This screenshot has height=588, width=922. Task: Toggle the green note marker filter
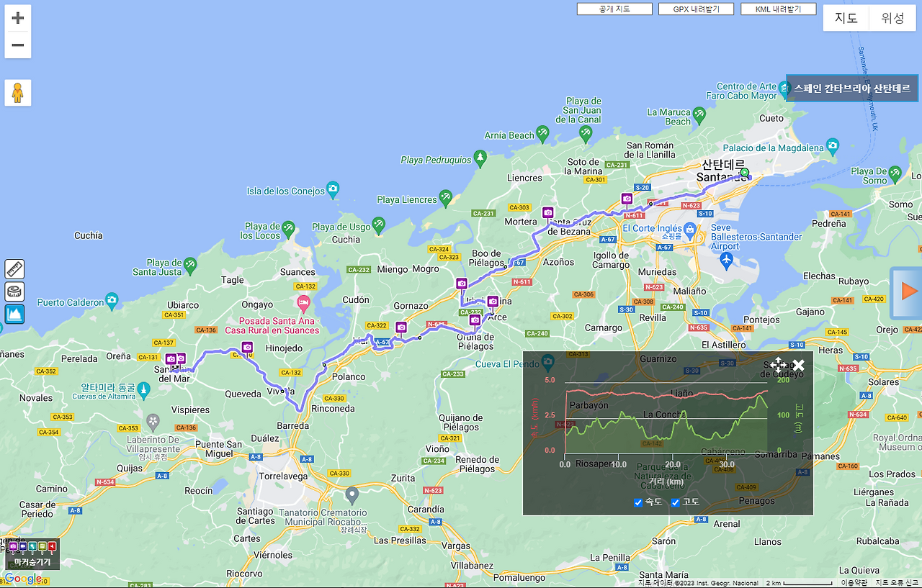(x=42, y=547)
